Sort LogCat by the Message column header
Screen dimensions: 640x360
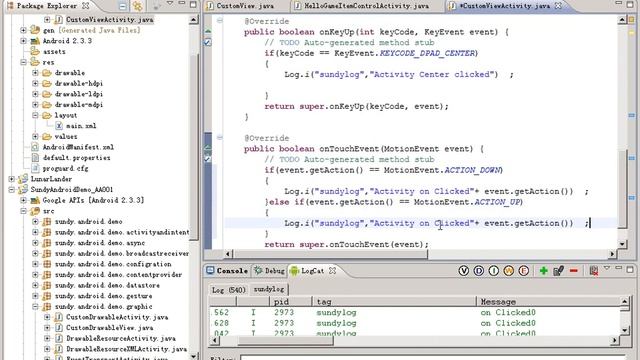click(548, 302)
